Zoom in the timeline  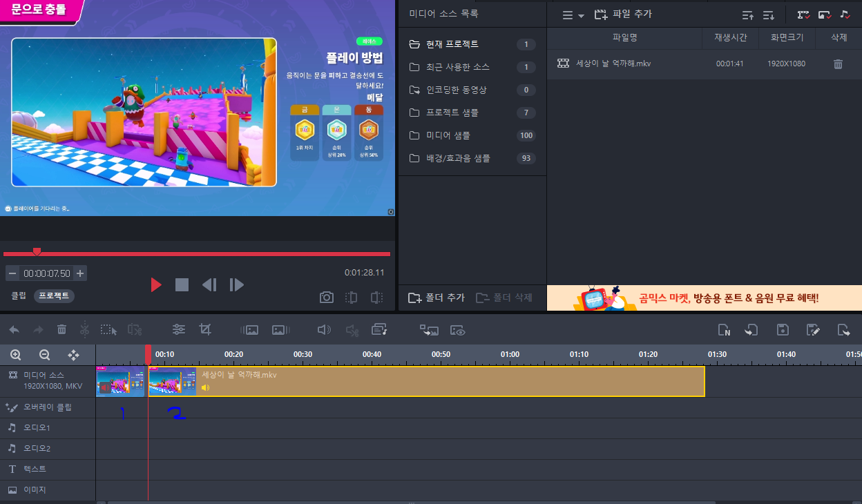click(16, 355)
